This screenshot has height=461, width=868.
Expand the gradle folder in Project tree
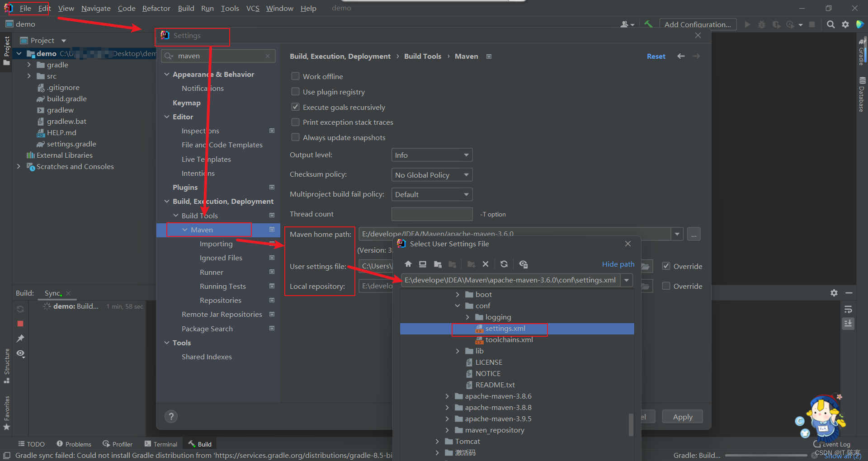[x=29, y=65]
